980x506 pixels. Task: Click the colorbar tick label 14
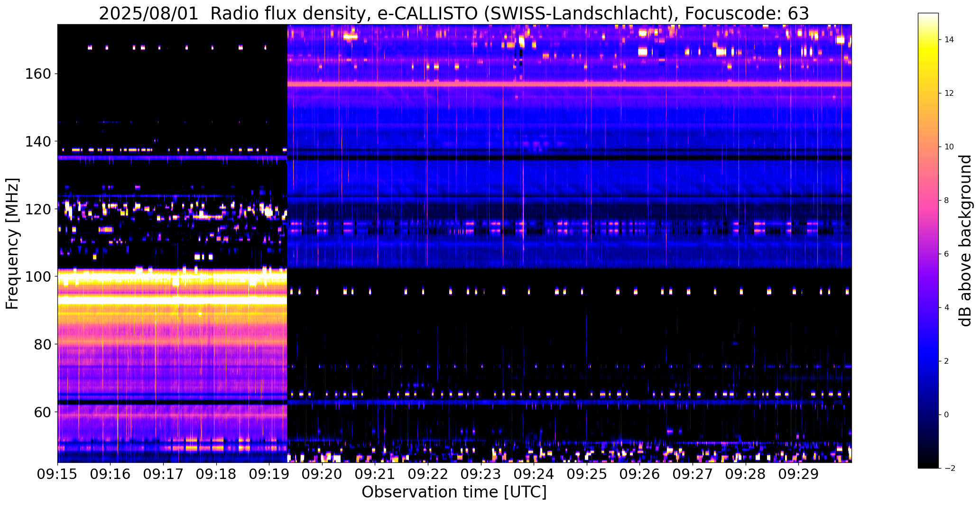949,40
